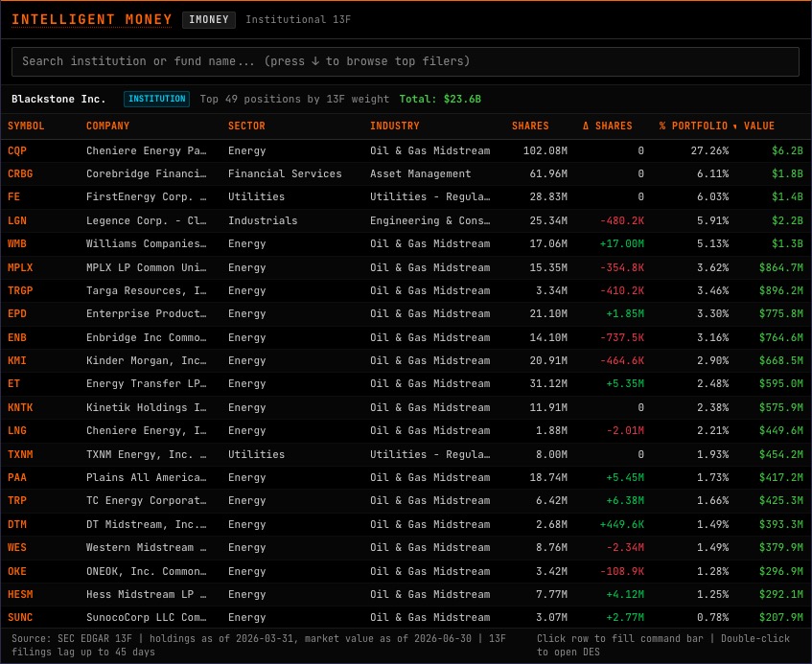Click the Institutional 13F subtitle
This screenshot has height=664, width=812.
point(298,20)
